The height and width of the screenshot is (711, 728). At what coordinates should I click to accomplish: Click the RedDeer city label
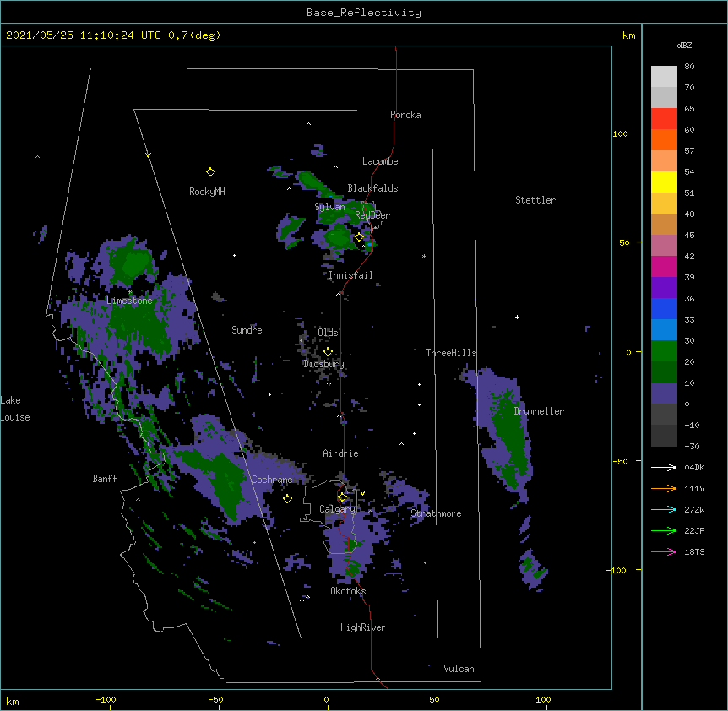point(372,215)
